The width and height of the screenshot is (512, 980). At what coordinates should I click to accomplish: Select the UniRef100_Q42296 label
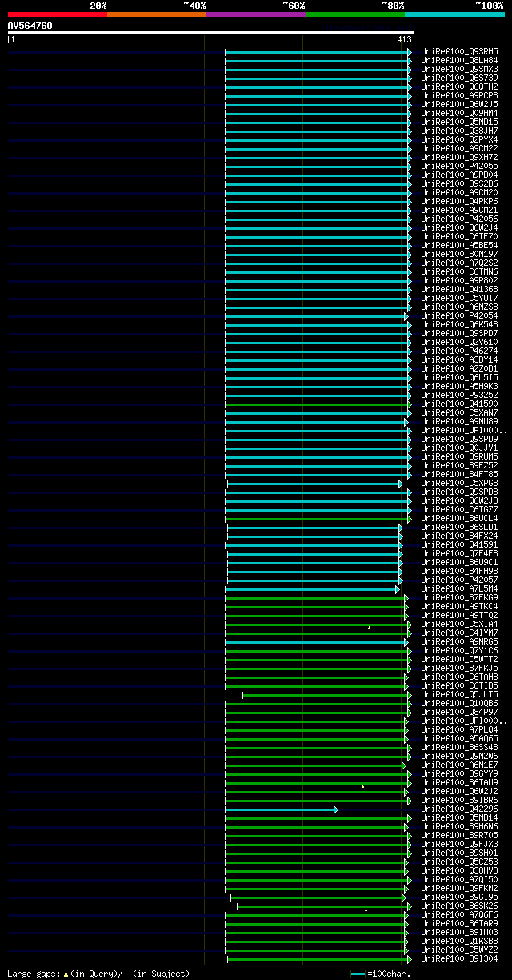tap(459, 809)
